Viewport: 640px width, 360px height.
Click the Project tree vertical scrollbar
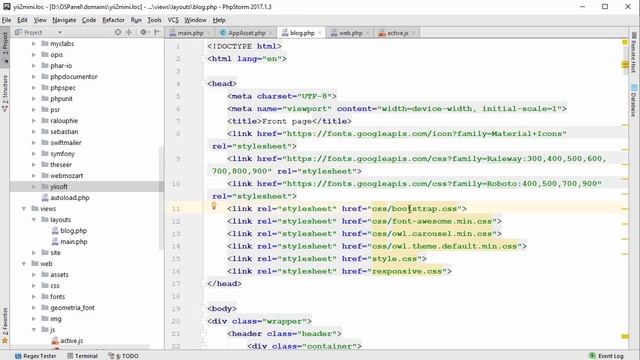pyautogui.click(x=162, y=198)
